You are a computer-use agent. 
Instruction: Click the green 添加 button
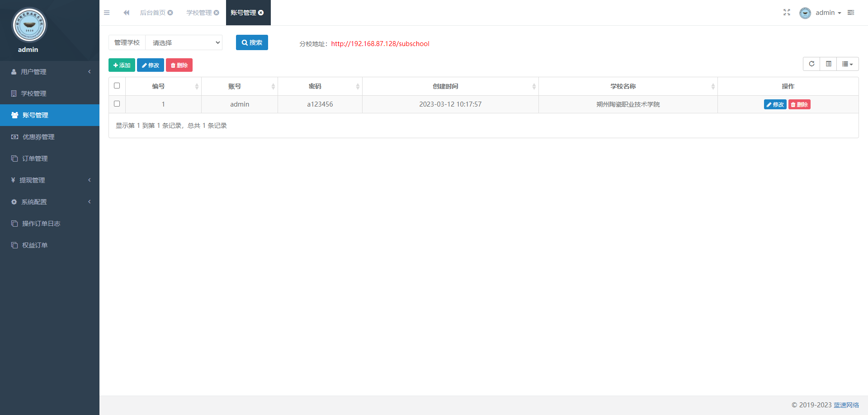coord(122,65)
